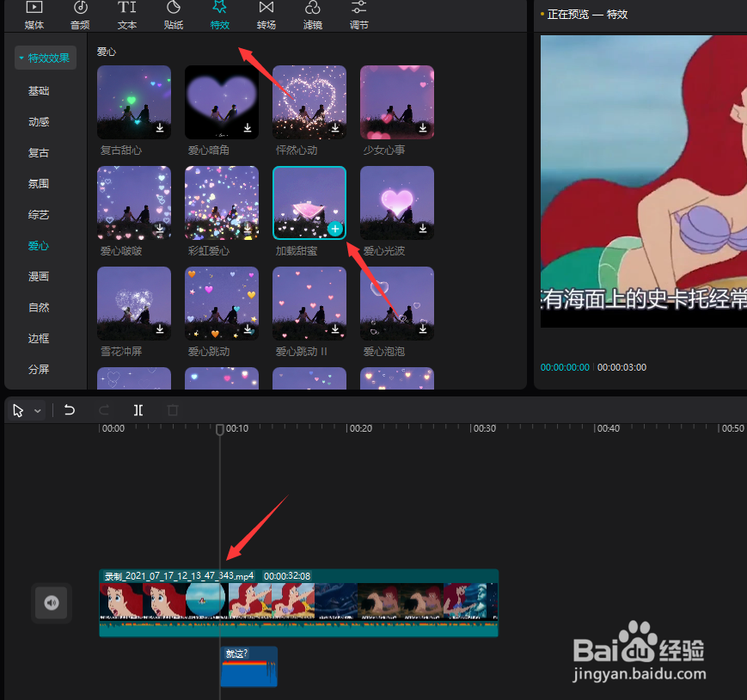The image size is (747, 700).
Task: Open the 调节 adjustment tab
Action: point(358,15)
